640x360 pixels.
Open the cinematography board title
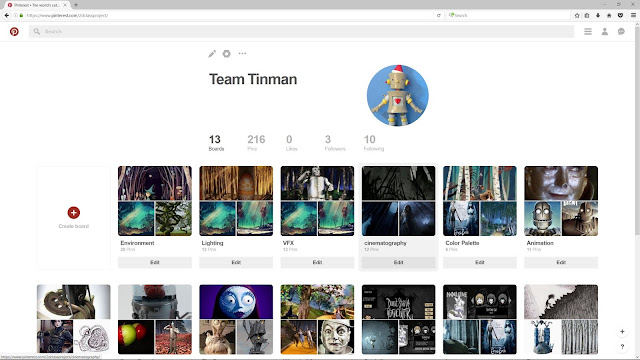[x=385, y=243]
